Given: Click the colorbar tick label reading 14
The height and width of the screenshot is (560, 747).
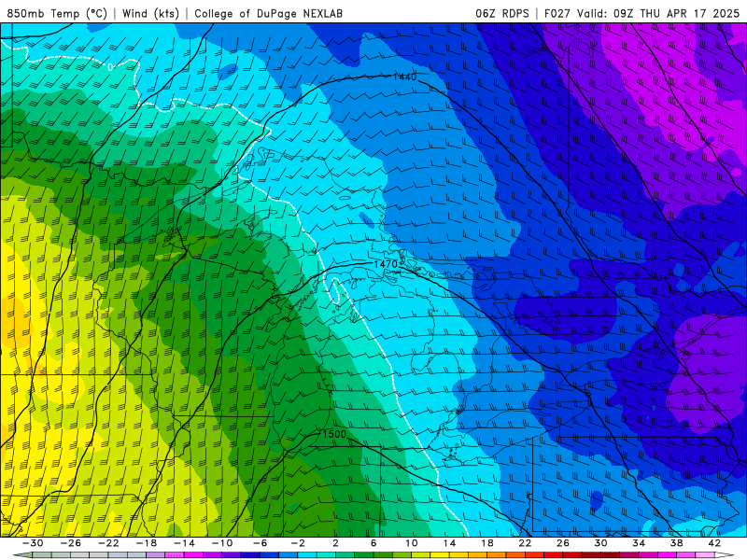Looking at the screenshot, I should point(449,543).
